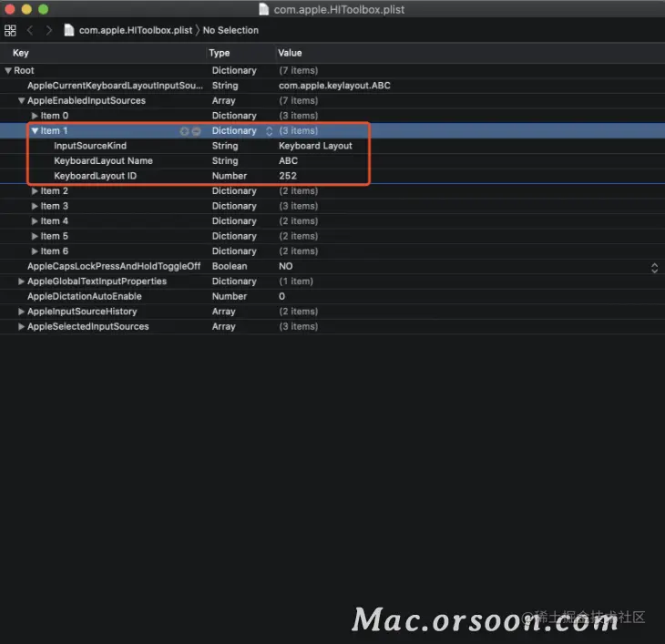The height and width of the screenshot is (644, 665).
Task: Click the document icon in the title bar
Action: pyautogui.click(x=264, y=9)
